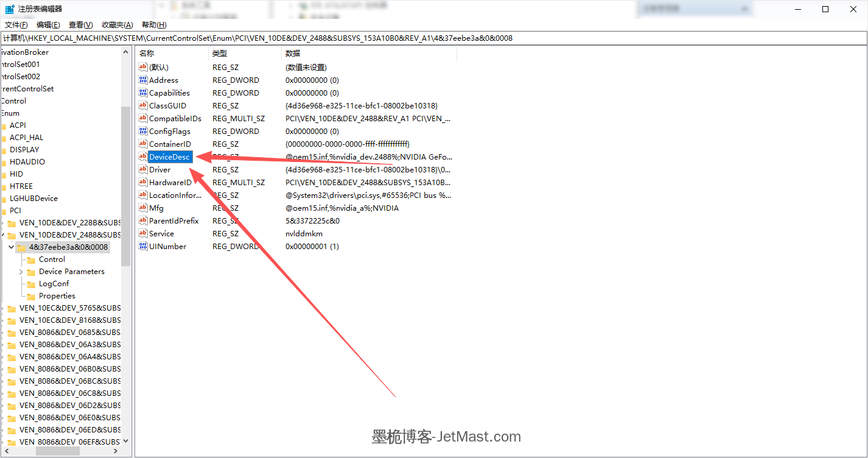Click the (数值未设置) data cell
Viewport: 868px width, 458px height.
coord(306,67)
